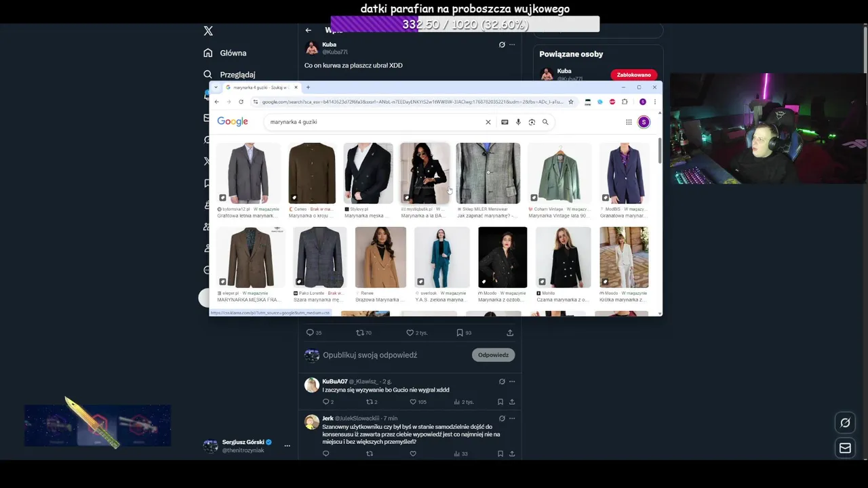
Task: Open more options on KuBuA07's reply
Action: click(512, 382)
